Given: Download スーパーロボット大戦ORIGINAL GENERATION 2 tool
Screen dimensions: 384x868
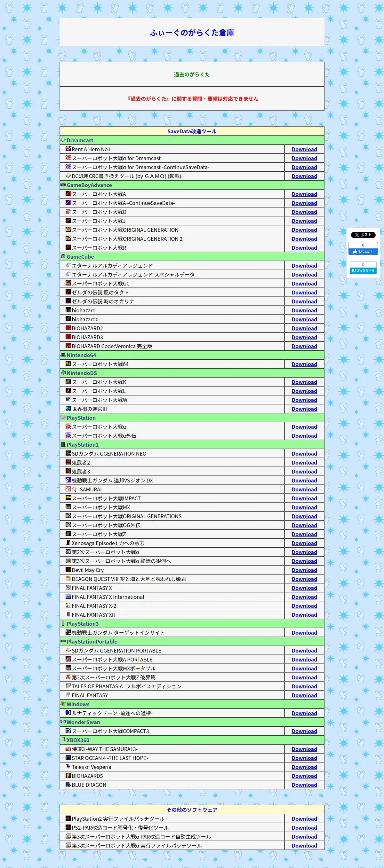Looking at the screenshot, I should pyautogui.click(x=304, y=239).
